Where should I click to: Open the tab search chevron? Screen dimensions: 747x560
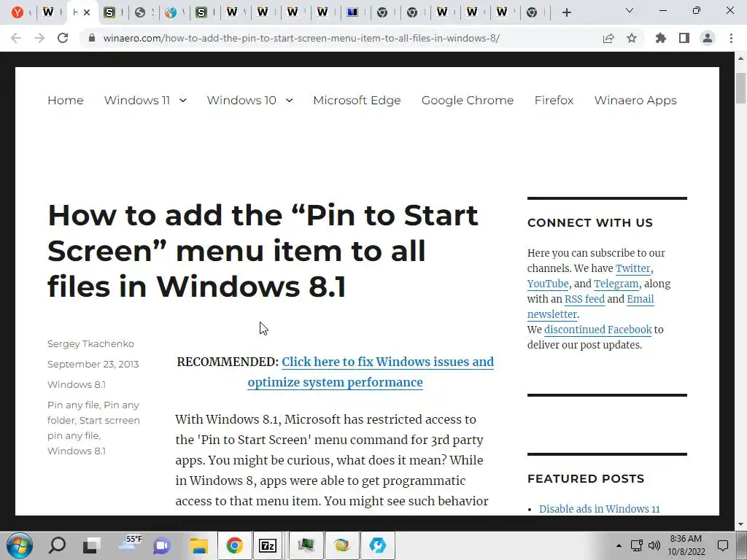click(630, 10)
